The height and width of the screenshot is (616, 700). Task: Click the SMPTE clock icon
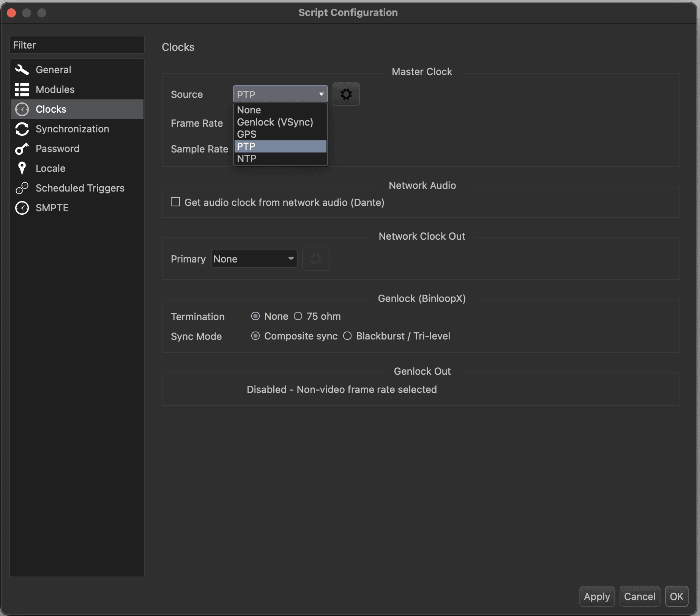pyautogui.click(x=22, y=208)
